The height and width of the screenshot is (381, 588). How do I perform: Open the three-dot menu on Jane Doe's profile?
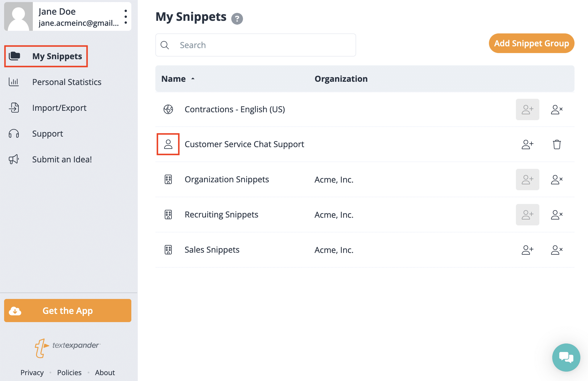(x=125, y=16)
